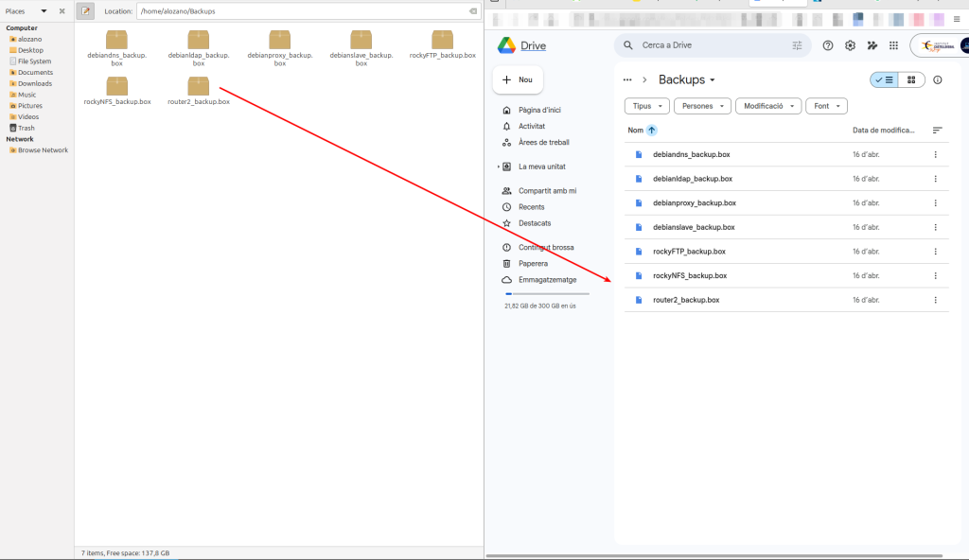Open more actions for router2_backup.box in Drive
Viewport: 969px width, 560px height.
click(935, 300)
